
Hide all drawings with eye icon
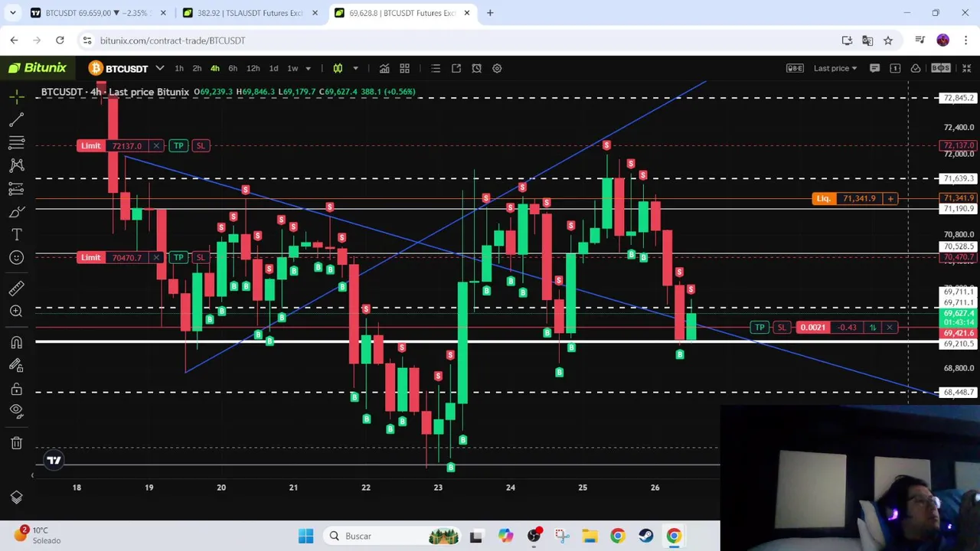click(x=16, y=412)
